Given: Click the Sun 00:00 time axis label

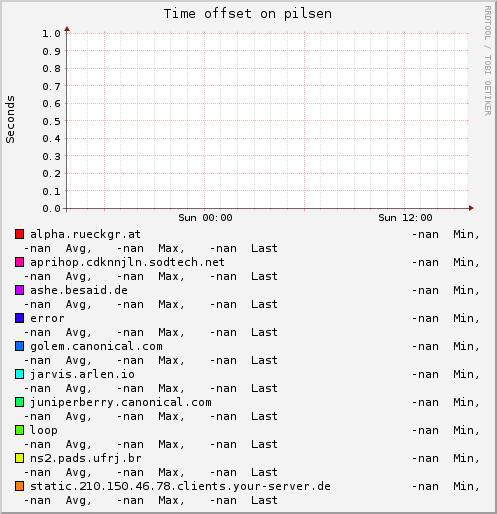Looking at the screenshot, I should [x=205, y=218].
